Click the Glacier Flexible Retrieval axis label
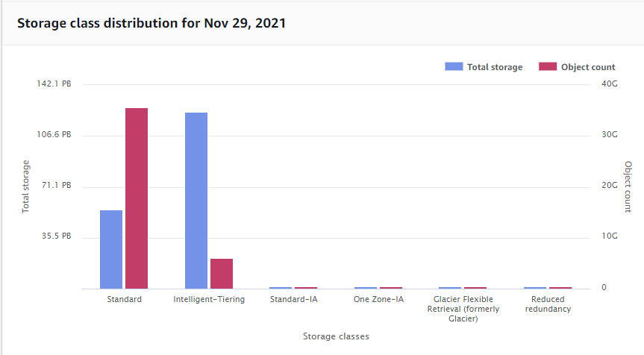Viewport: 644px width, 355px height. 463,309
